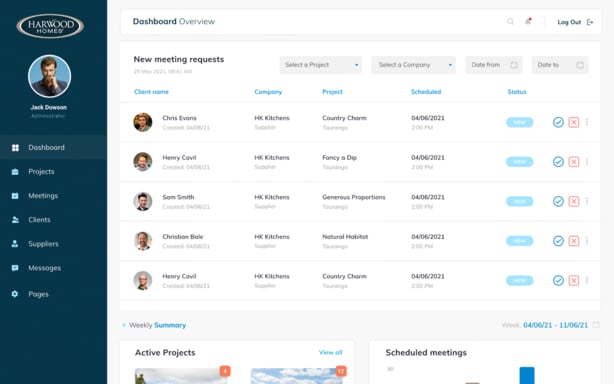
Task: Reject Sam Smith meeting request
Action: click(574, 201)
